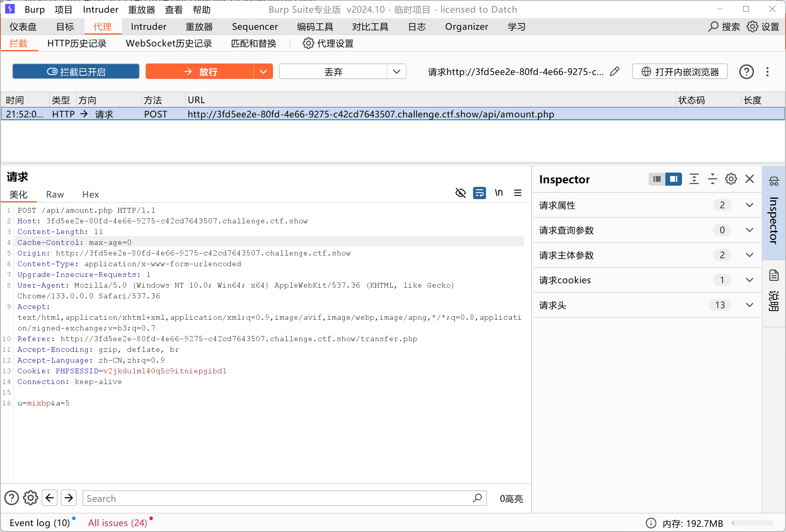Image resolution: width=786 pixels, height=532 pixels.
Task: Toggle the 拦截已开启 intercept button
Action: pos(76,72)
